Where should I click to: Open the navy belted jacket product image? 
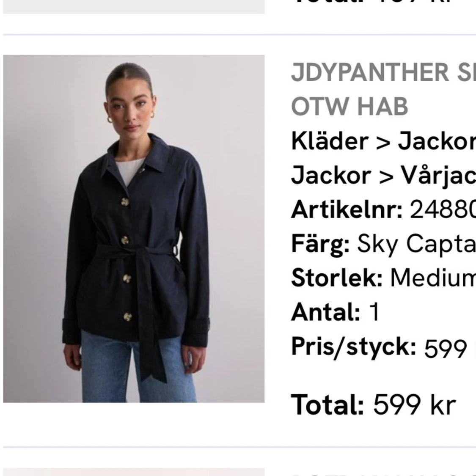(134, 228)
